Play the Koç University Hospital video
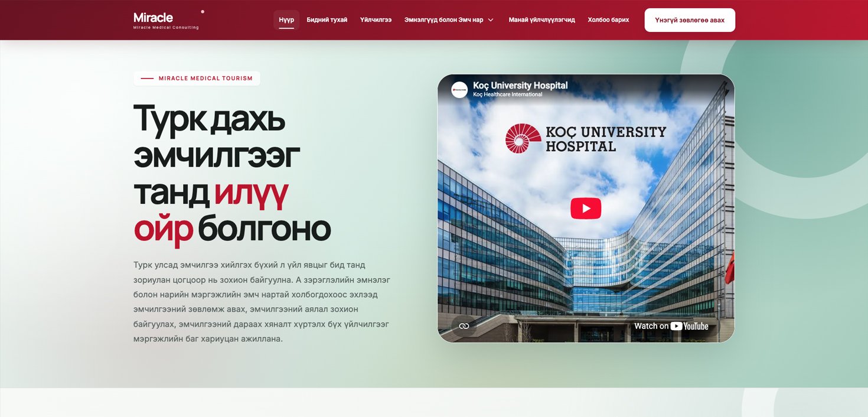 pos(586,209)
